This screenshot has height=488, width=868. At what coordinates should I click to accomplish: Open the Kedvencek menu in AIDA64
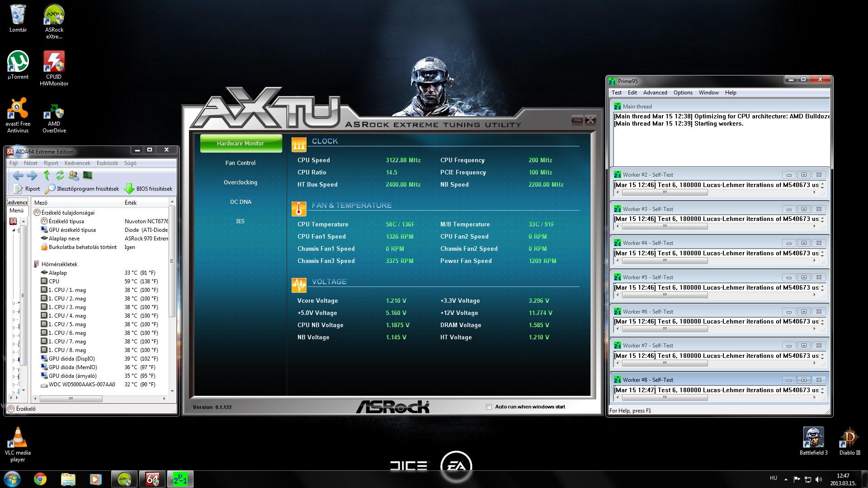(77, 163)
